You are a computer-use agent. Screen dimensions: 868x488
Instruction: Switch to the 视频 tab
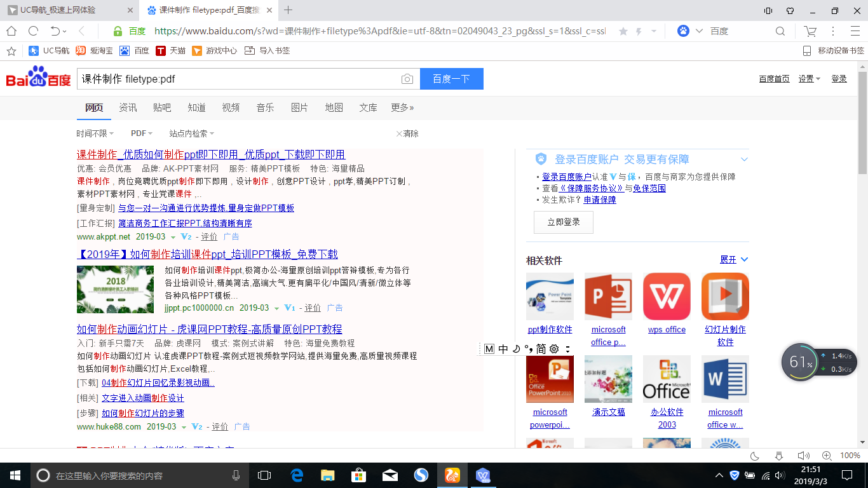point(231,107)
